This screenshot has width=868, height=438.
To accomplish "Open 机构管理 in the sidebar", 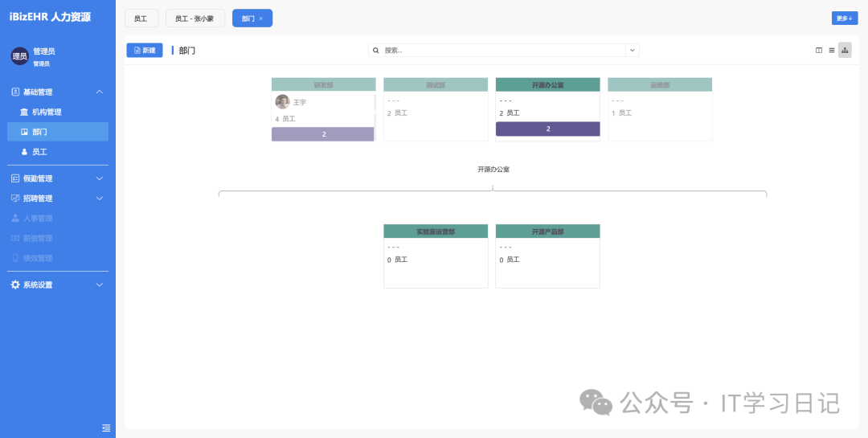I will pyautogui.click(x=47, y=113).
